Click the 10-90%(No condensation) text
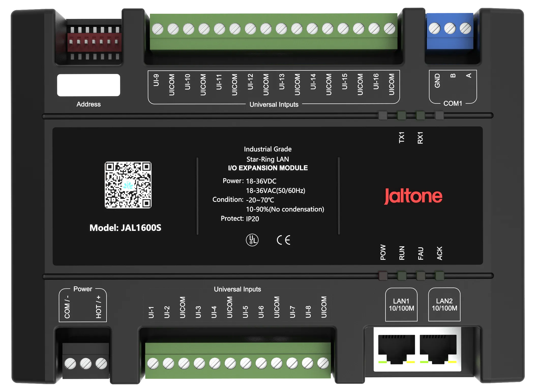 pos(285,209)
